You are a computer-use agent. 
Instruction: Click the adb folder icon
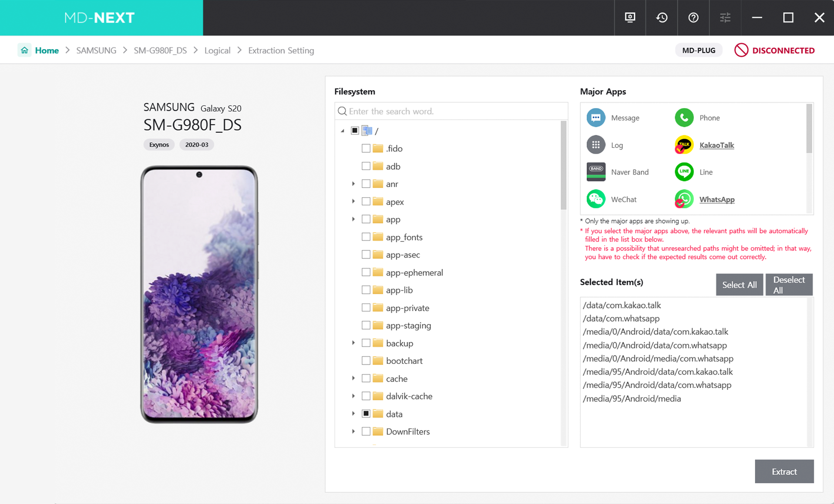tap(378, 166)
